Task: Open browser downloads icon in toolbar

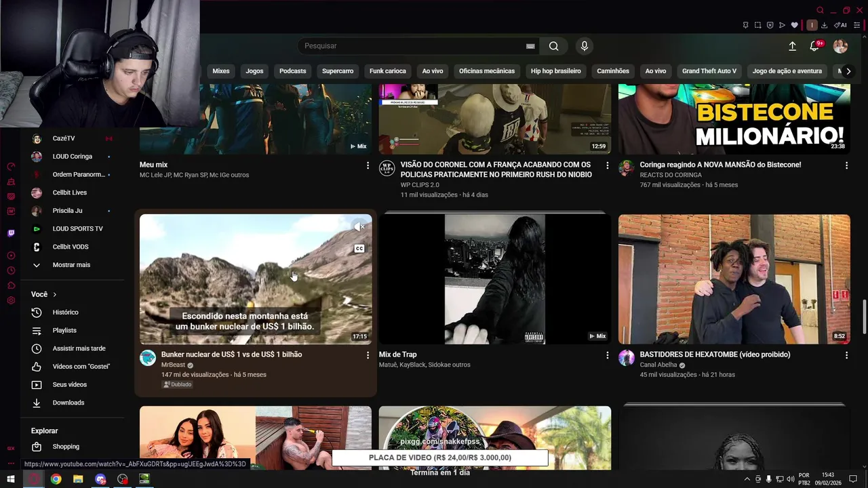Action: click(824, 25)
